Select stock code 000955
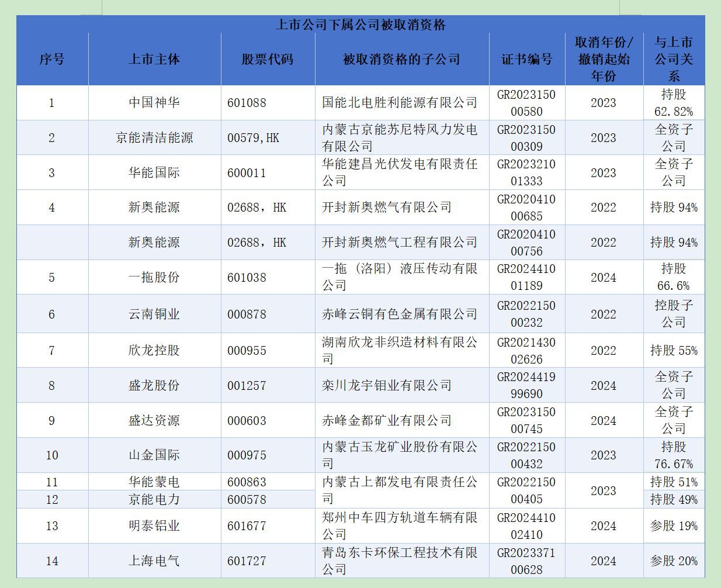Image resolution: width=721 pixels, height=588 pixels. pos(268,350)
